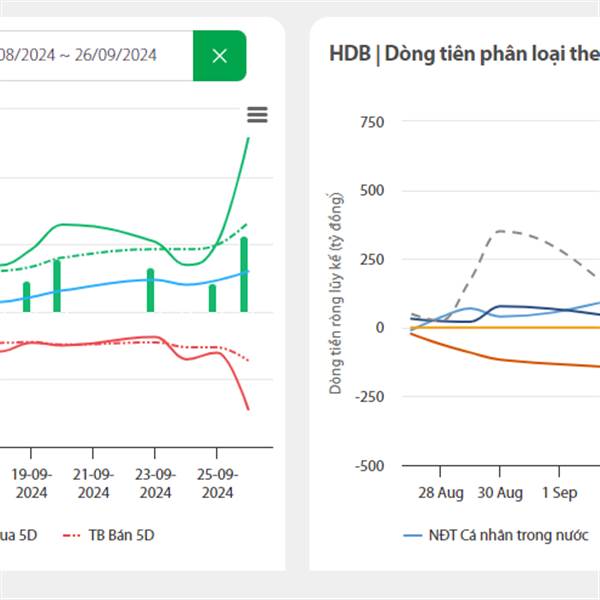Select the green bar above 23-09-2024
The image size is (600, 600).
151,290
